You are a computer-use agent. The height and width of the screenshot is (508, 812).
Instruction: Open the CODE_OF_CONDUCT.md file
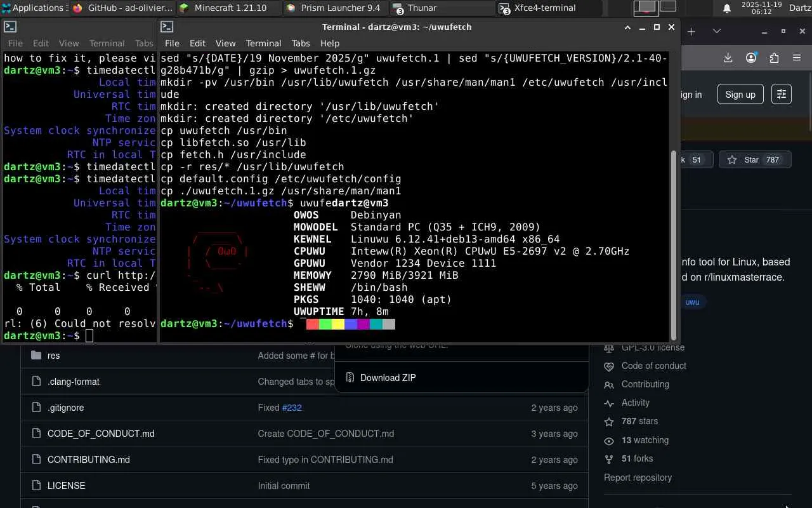[101, 434]
